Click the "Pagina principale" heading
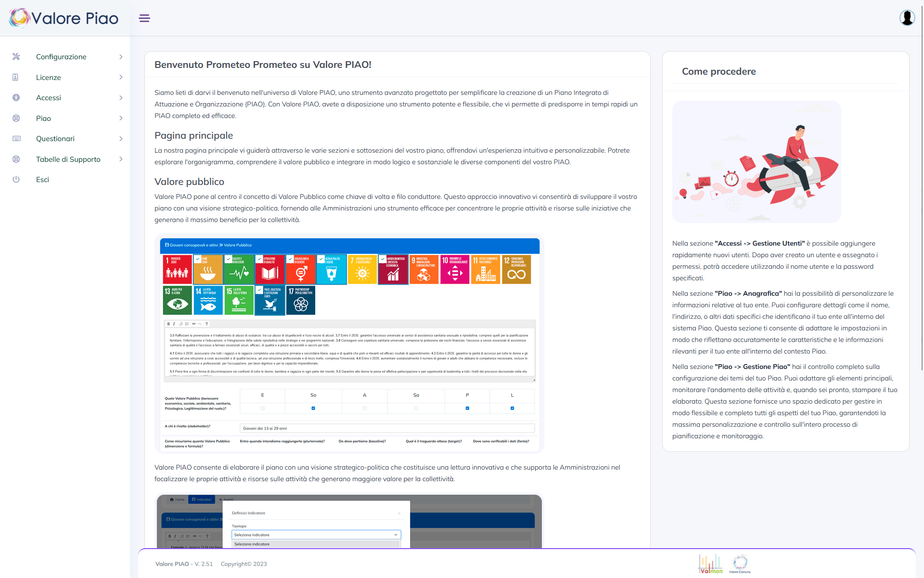Screen dimensions: 924x578 coord(193,135)
